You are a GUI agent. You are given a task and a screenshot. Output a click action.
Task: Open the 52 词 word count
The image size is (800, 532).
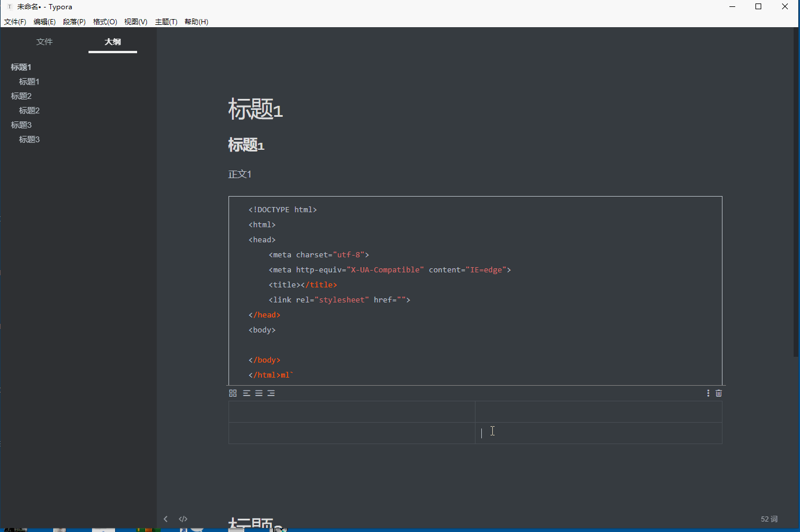coord(769,519)
